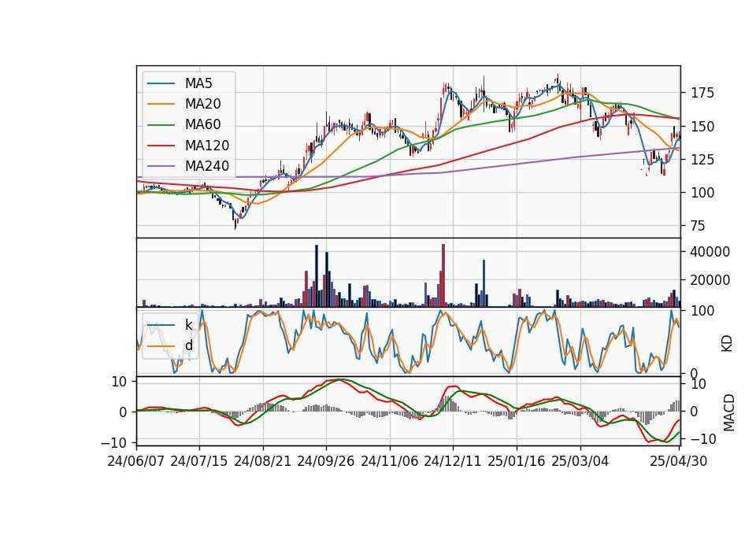Click the MA120 legend label
The height and width of the screenshot is (543, 756).
[207, 146]
